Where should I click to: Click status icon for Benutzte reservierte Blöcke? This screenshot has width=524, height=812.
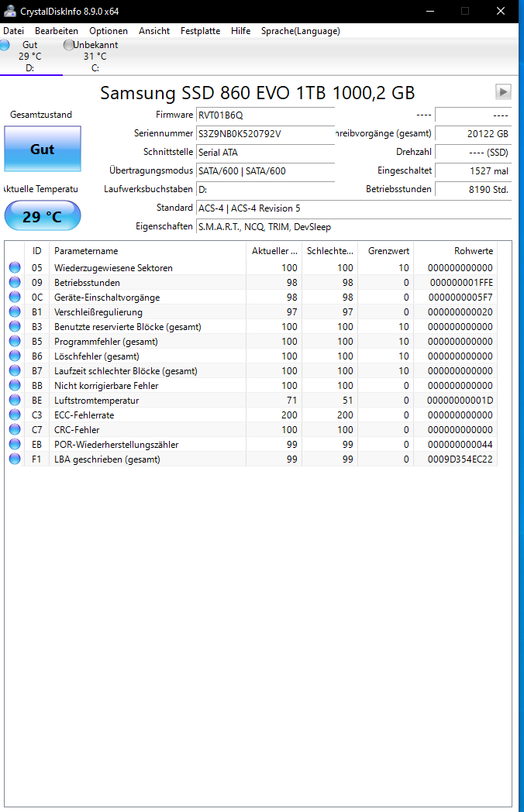[15, 327]
